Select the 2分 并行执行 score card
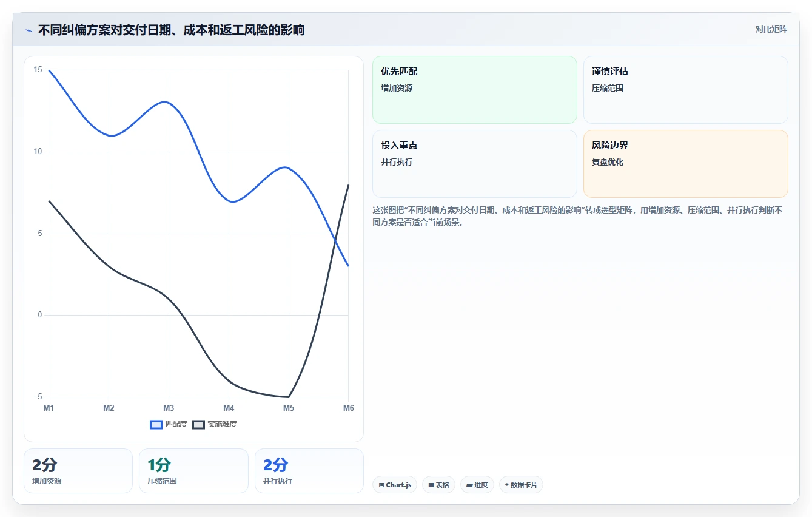The image size is (812, 517). pyautogui.click(x=309, y=471)
